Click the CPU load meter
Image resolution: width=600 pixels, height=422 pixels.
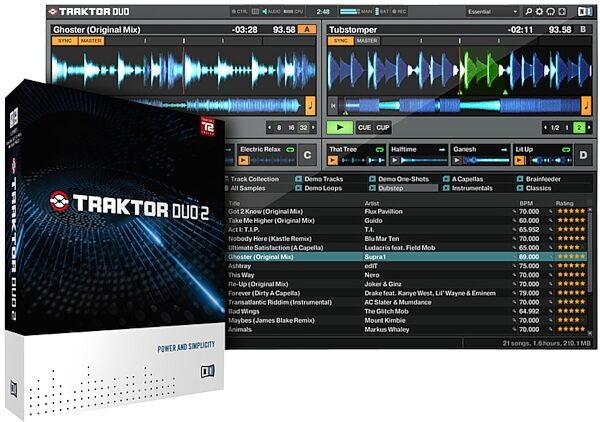(294, 11)
